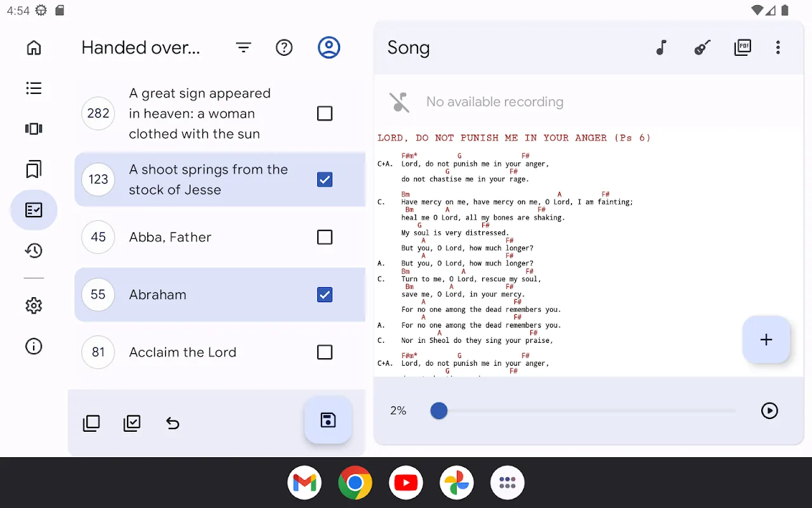
Task: Open the filter list icon
Action: pyautogui.click(x=244, y=48)
